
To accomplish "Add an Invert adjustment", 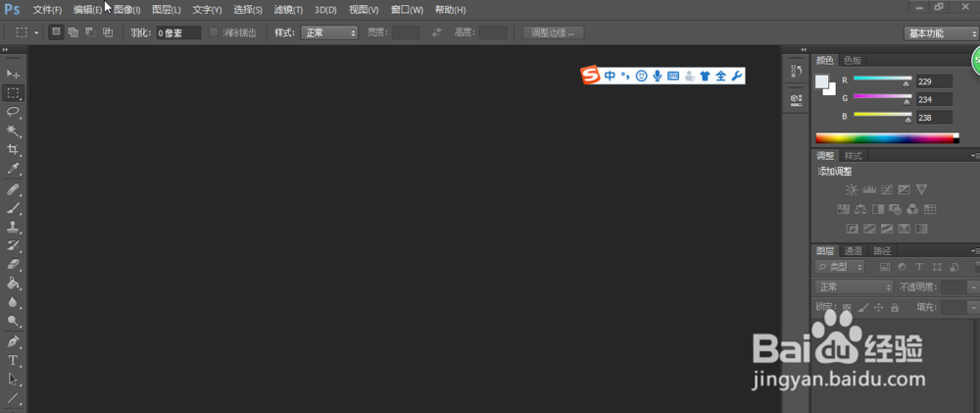I will 852,229.
